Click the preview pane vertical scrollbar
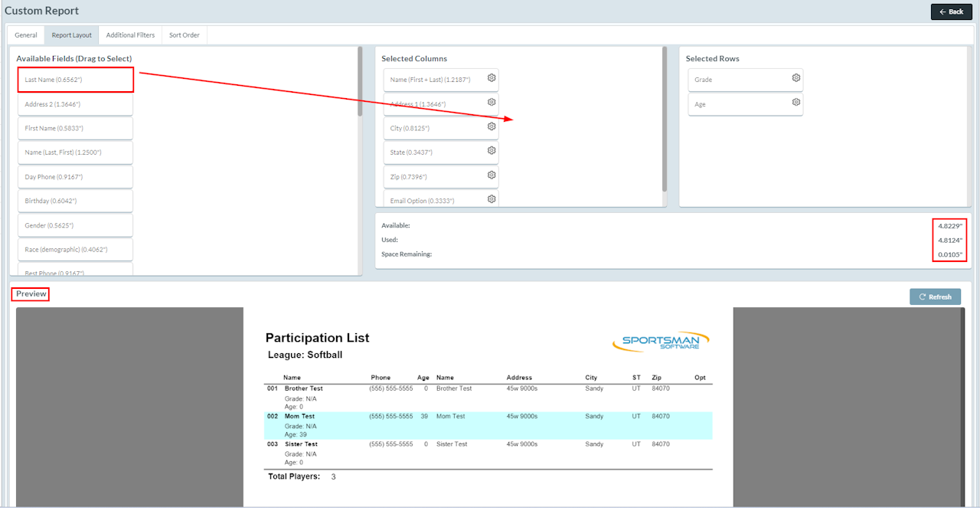 (x=962, y=406)
